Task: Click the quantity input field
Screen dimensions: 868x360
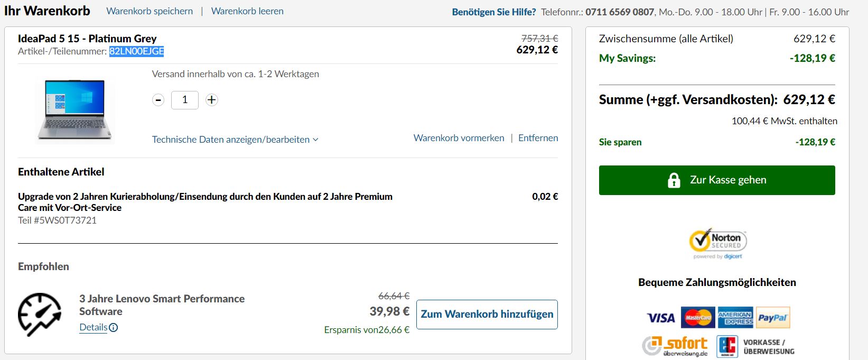Action: coord(185,100)
